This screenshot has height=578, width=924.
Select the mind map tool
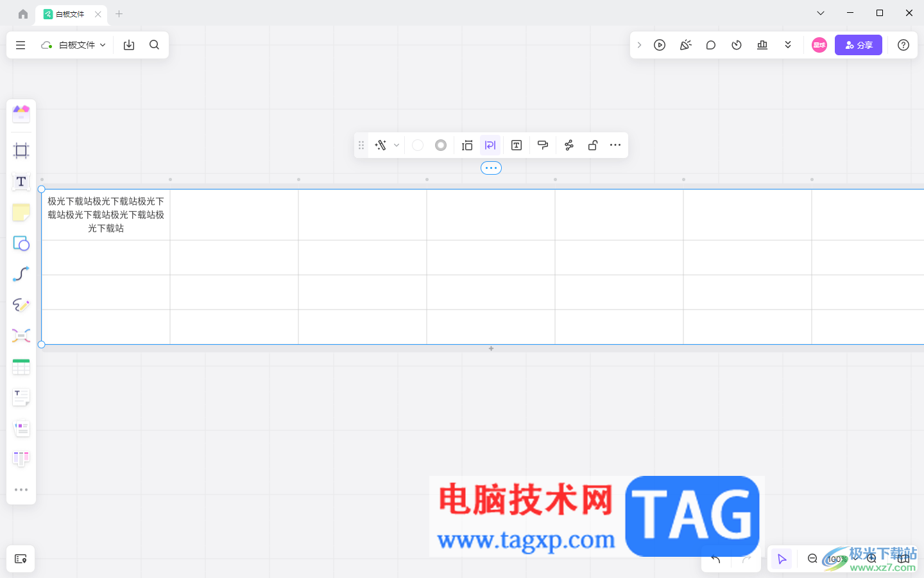tap(21, 336)
